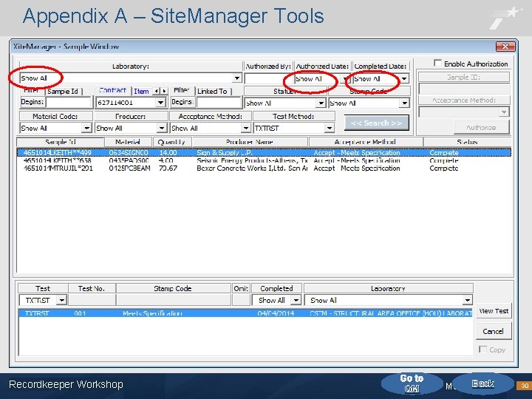The height and width of the screenshot is (399, 532).
Task: Open the Acceptance Method filter dropdown
Action: (245, 129)
